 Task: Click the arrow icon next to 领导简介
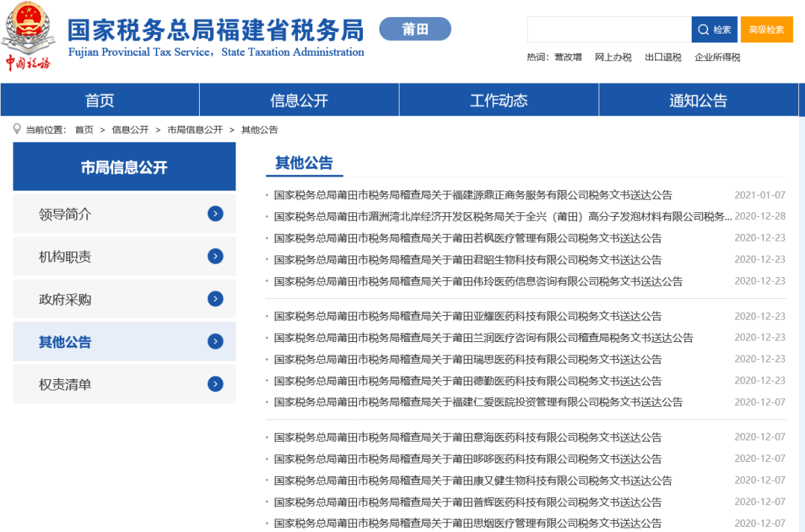tap(215, 213)
